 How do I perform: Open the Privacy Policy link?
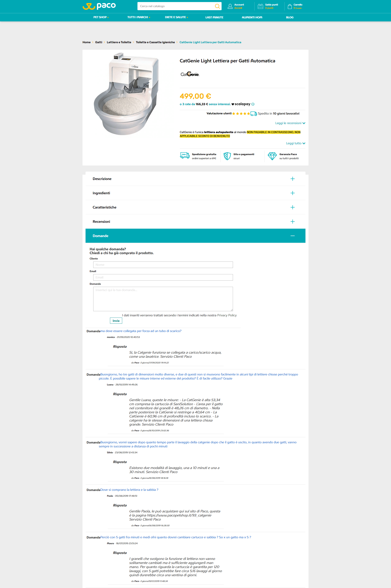point(227,315)
